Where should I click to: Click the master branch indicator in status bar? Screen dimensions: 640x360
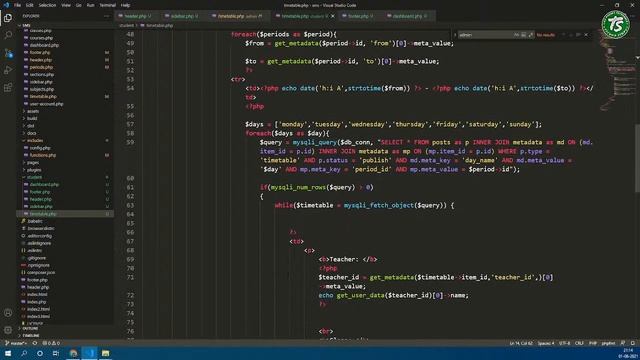pyautogui.click(x=16, y=343)
